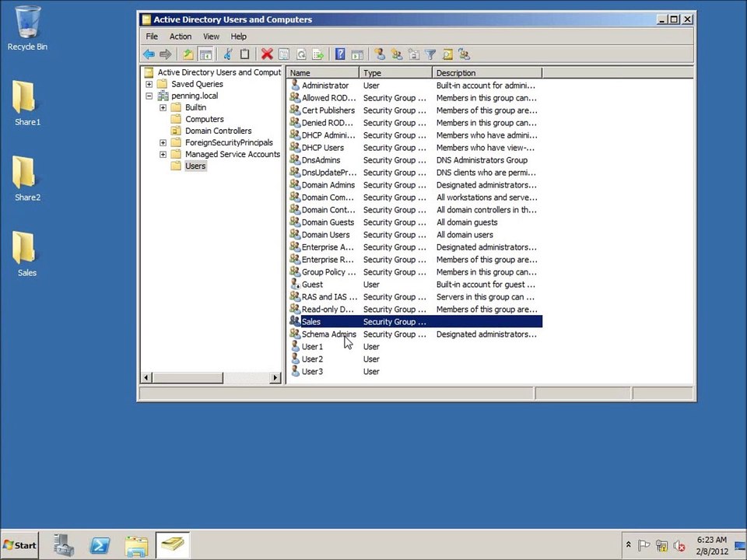Click the Back arrow toolbar icon
This screenshot has height=560, width=747.
149,54
